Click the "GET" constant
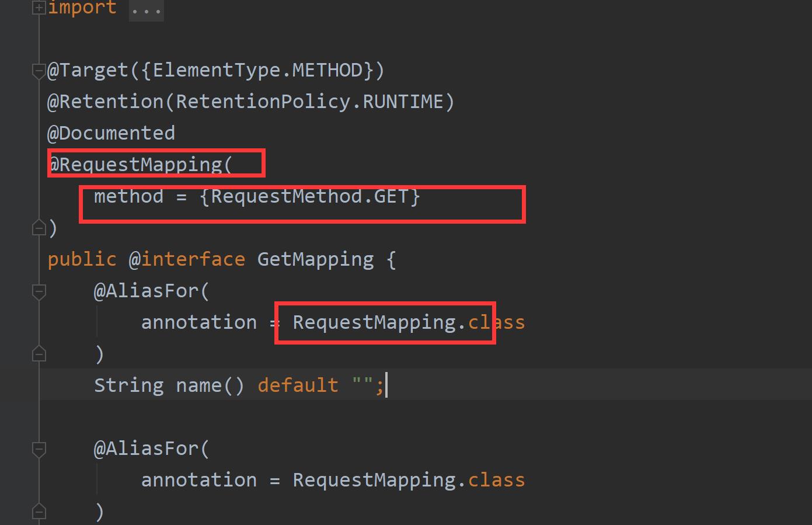 [391, 196]
